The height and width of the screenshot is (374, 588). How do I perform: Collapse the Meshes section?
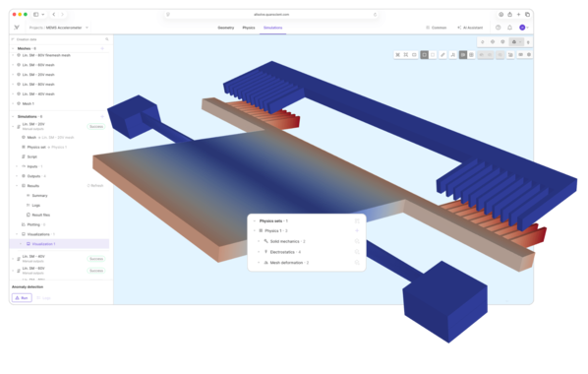pos(13,48)
